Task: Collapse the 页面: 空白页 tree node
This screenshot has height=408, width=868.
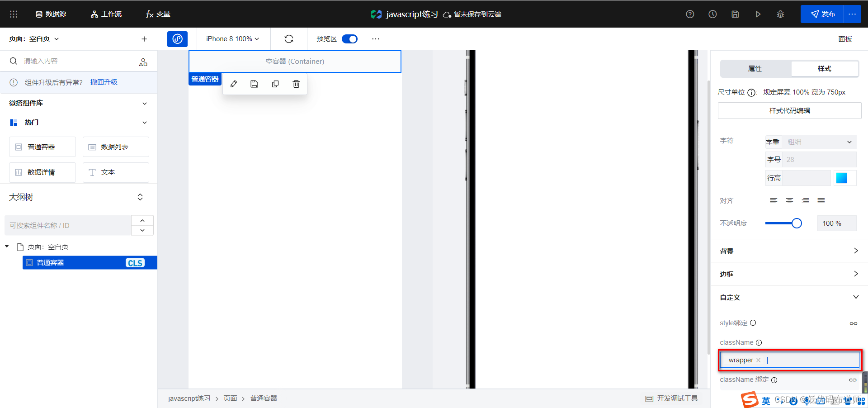Action: point(7,247)
